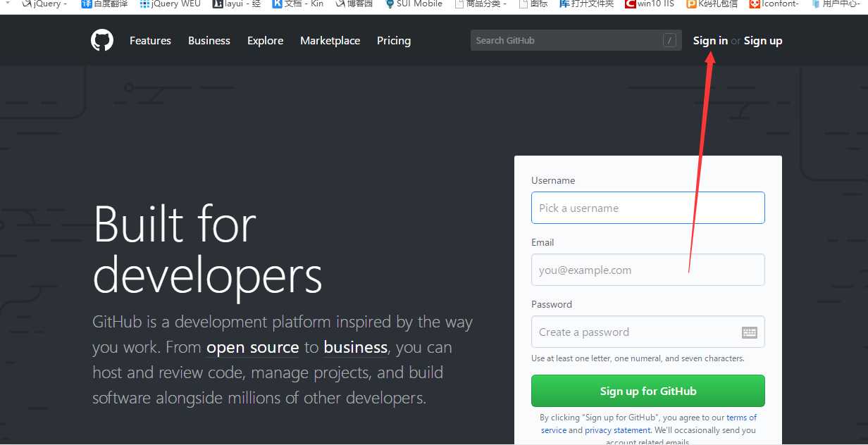The width and height of the screenshot is (868, 445).
Task: Click the slash shortcut icon in search
Action: 669,40
